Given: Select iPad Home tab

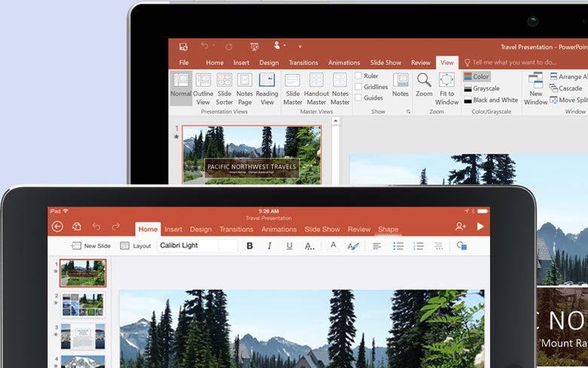Looking at the screenshot, I should [x=148, y=229].
